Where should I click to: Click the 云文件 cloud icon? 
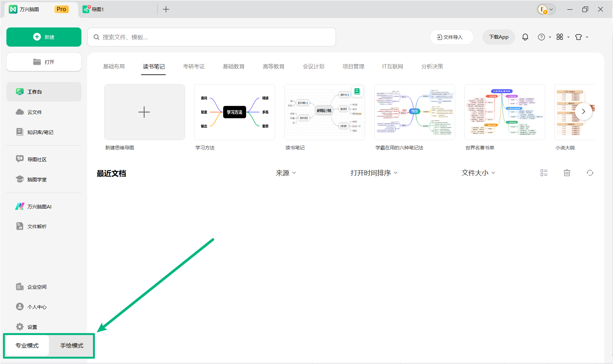(x=20, y=112)
